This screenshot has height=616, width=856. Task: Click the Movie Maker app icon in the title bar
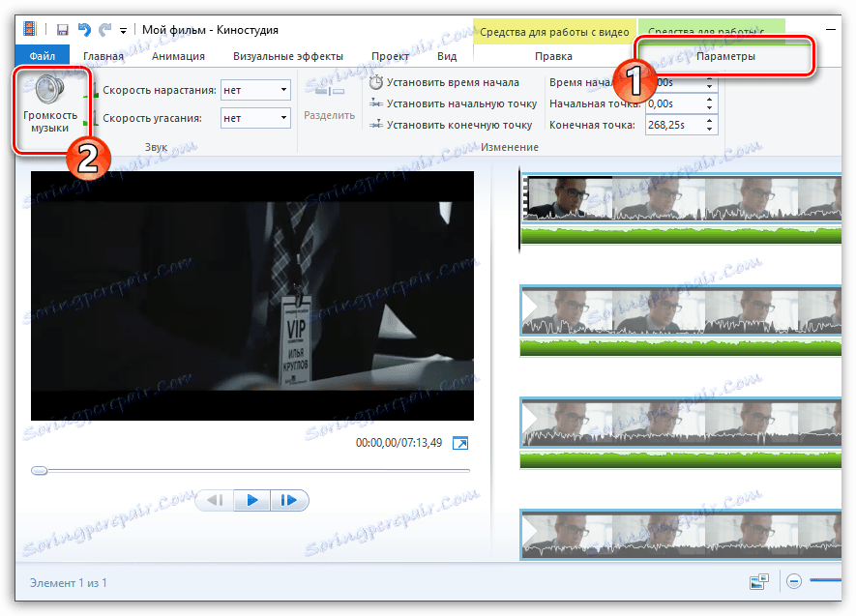point(29,29)
